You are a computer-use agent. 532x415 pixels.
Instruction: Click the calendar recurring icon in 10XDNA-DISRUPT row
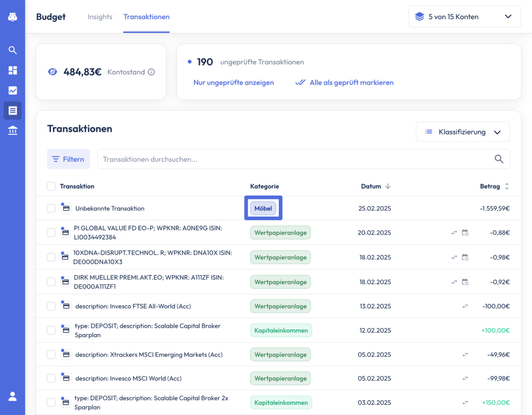click(x=465, y=257)
